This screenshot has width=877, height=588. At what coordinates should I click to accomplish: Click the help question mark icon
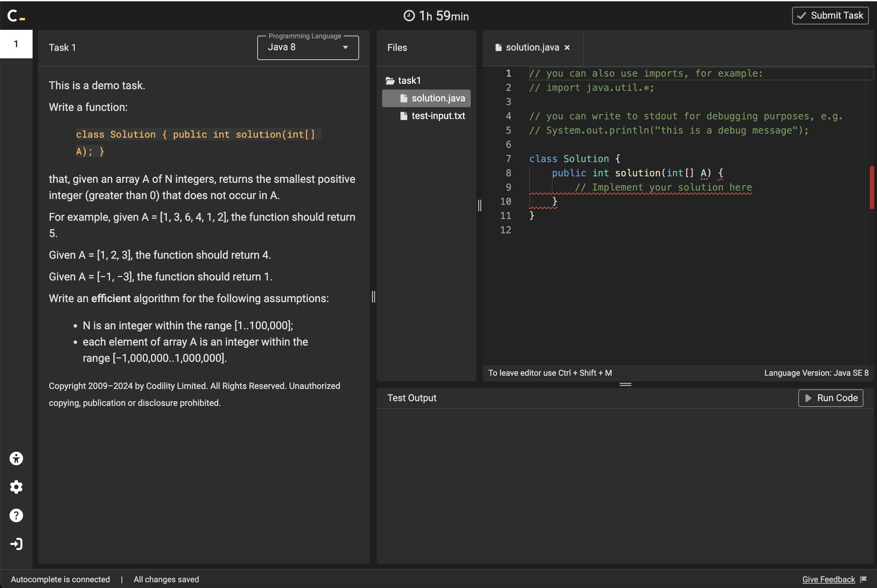coord(16,515)
